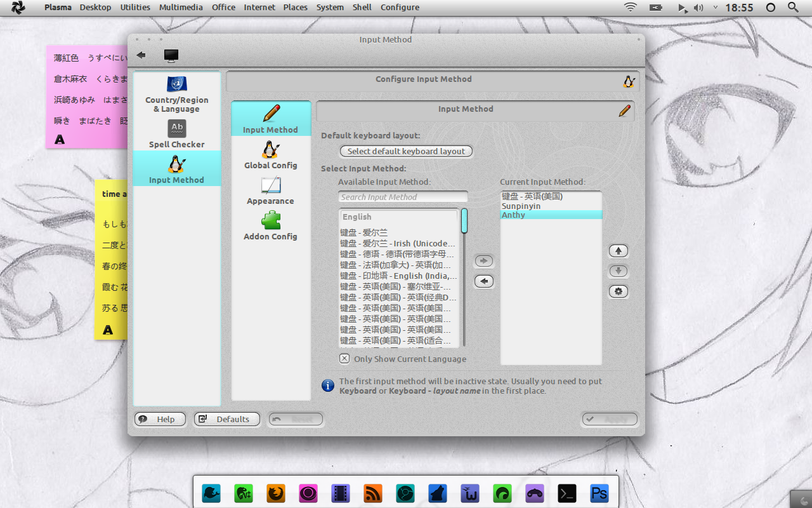Select the 英语(美国) - 英语(经典D keyboard row
Screen dimensions: 812x508
(x=398, y=297)
